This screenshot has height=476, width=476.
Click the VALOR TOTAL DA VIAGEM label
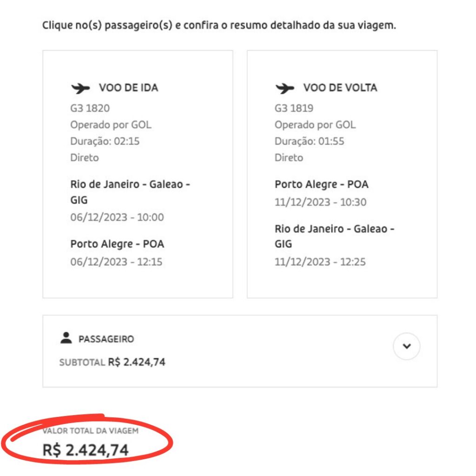coord(91,431)
